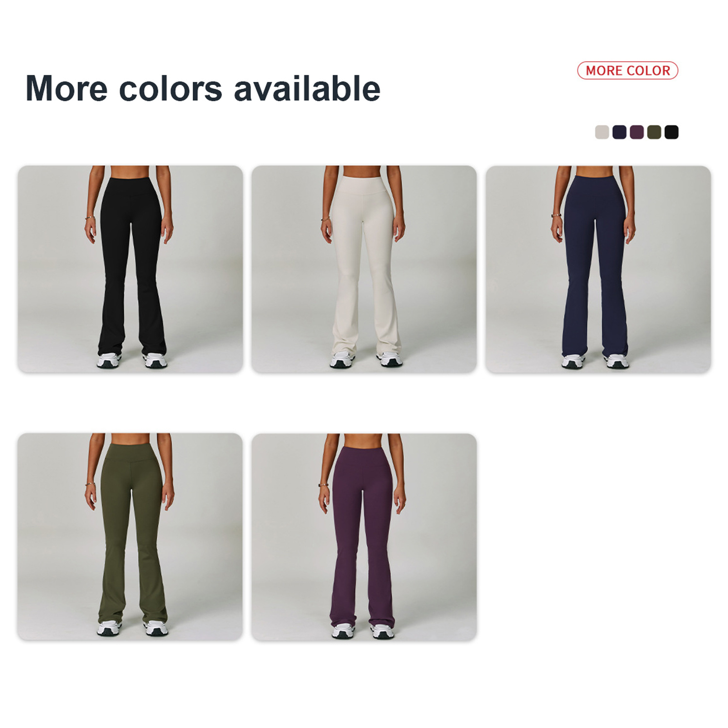Click the black pants high waistband
The width and height of the screenshot is (728, 728).
131,187
